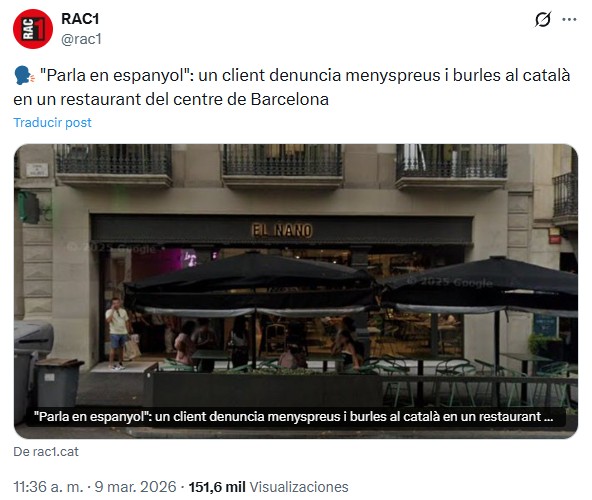Open the El Nano restaurant preview image

pyautogui.click(x=296, y=291)
